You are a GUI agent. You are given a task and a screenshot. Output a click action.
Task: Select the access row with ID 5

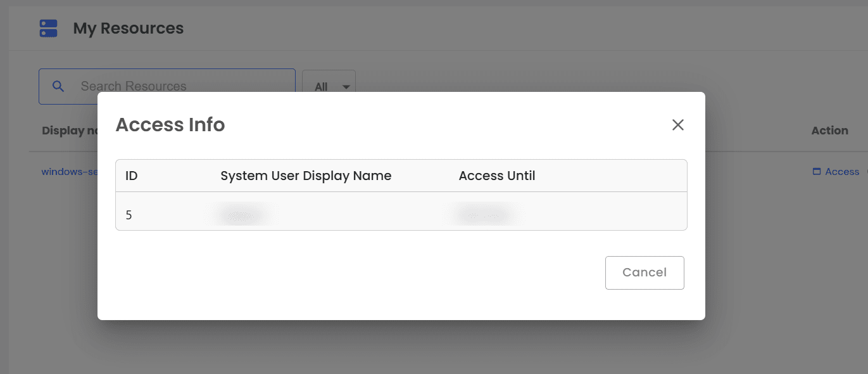pos(400,214)
